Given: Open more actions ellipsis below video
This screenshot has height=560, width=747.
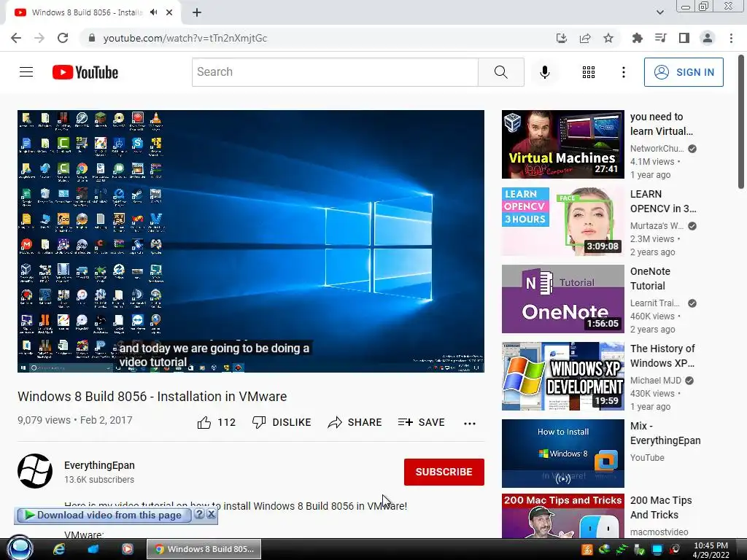Looking at the screenshot, I should point(469,424).
